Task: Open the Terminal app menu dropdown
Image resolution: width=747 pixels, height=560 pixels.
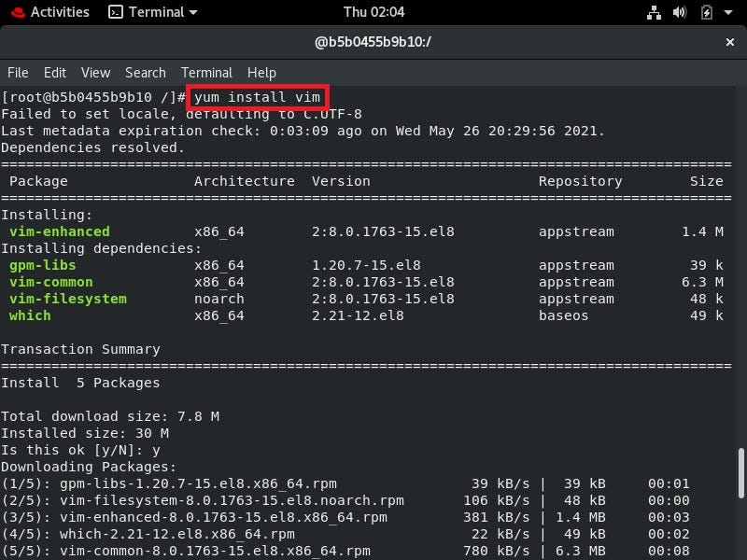Action: 153,12
